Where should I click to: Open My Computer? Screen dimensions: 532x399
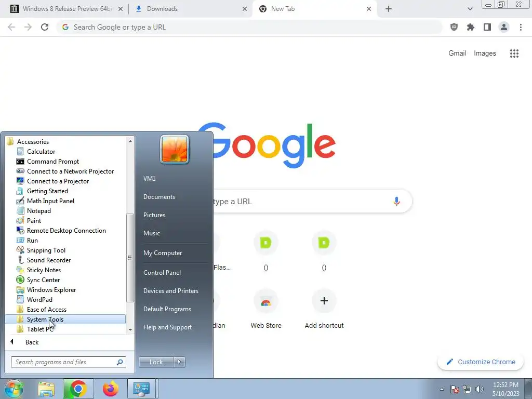163,253
